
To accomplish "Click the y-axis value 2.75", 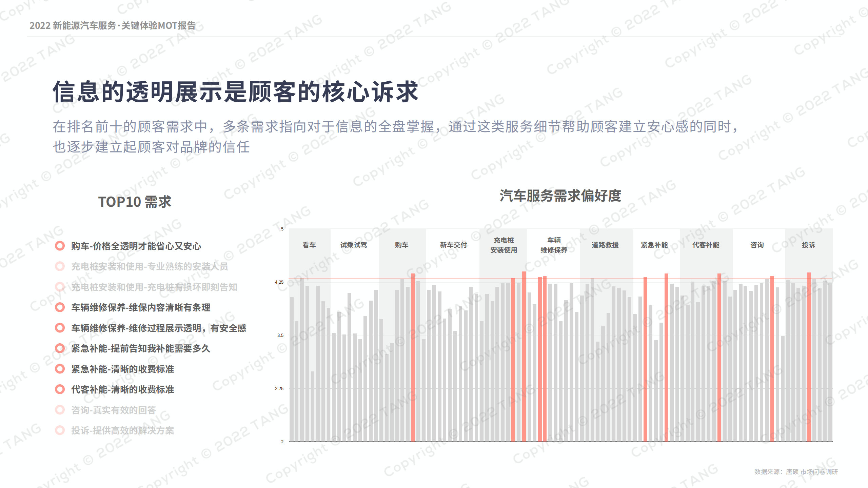I will point(279,388).
